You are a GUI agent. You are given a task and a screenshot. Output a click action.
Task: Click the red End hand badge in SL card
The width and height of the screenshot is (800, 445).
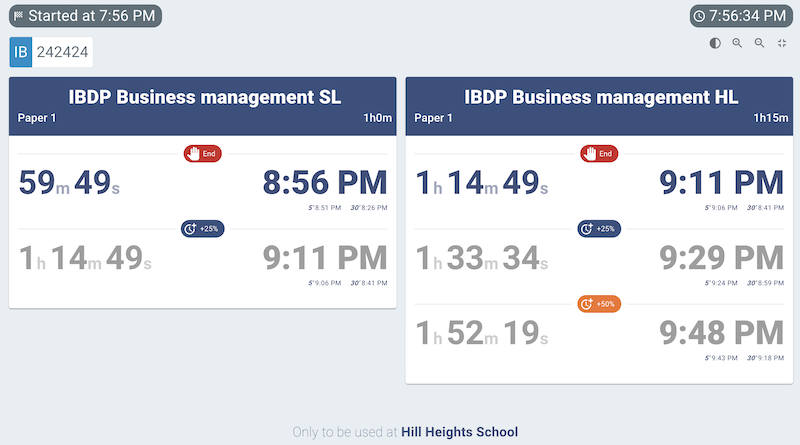202,154
